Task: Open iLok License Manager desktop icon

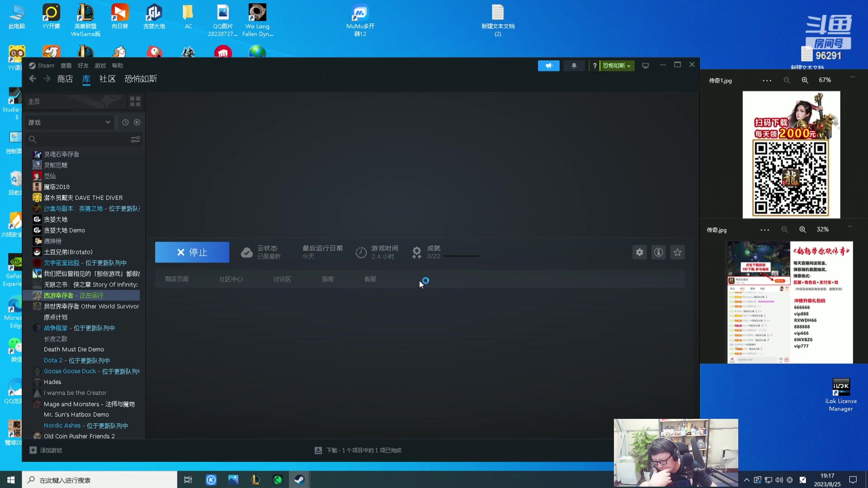Action: 841,395
